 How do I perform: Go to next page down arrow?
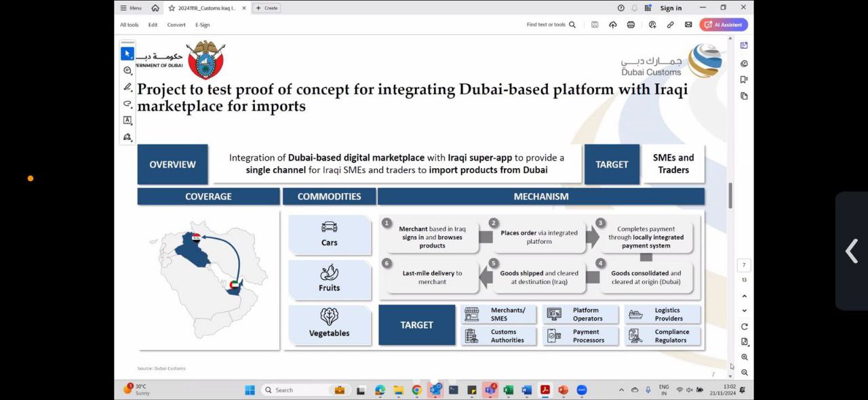pyautogui.click(x=745, y=311)
